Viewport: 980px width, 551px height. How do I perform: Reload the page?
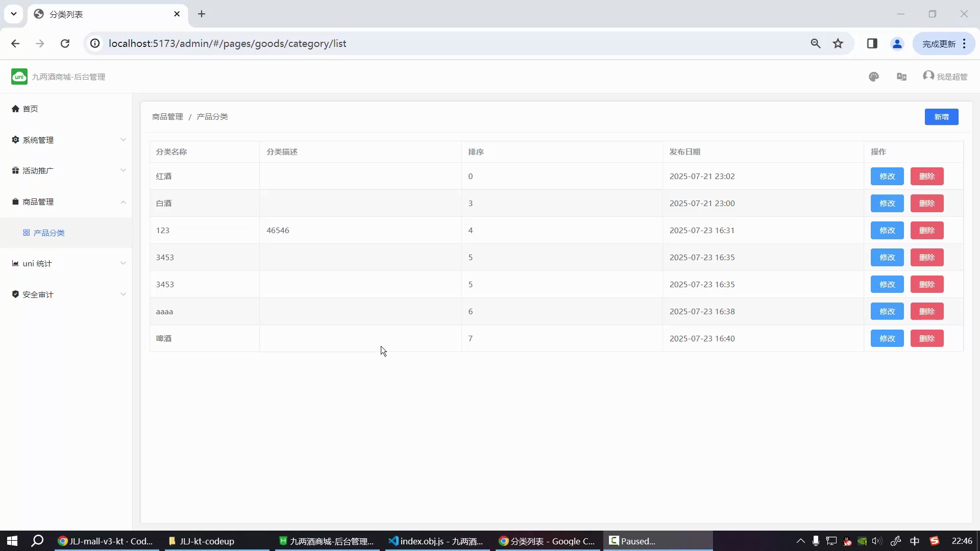pyautogui.click(x=65, y=43)
